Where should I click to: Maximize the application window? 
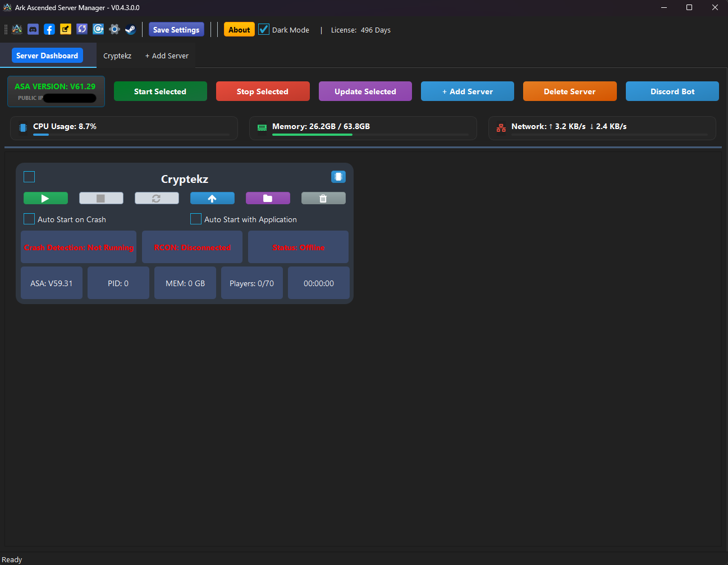point(689,7)
